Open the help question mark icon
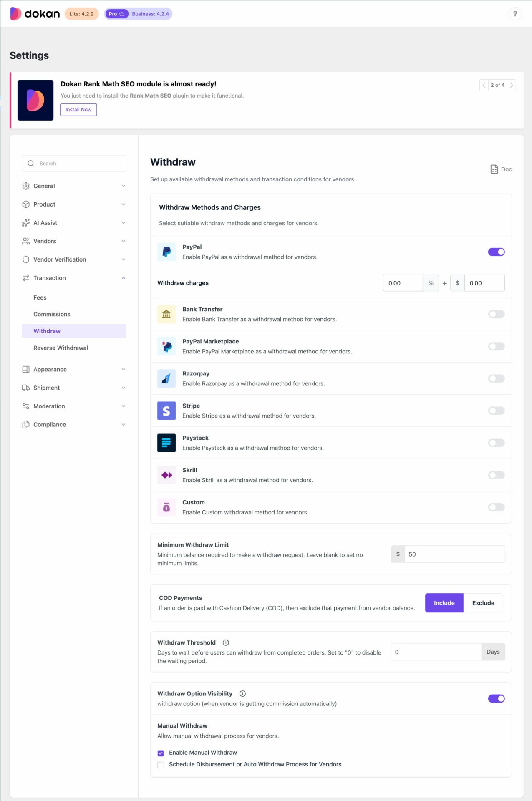Screen dimensions: 532x801 coord(515,14)
